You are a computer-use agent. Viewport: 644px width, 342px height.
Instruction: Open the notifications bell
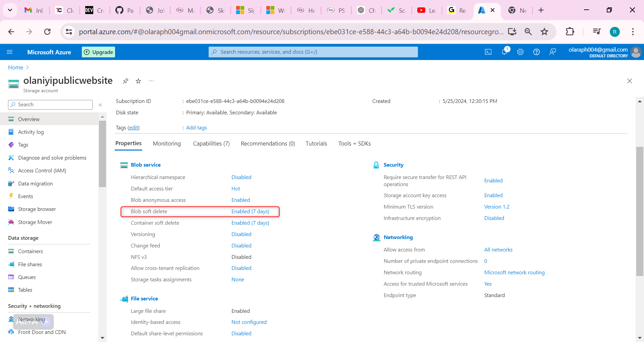point(504,52)
